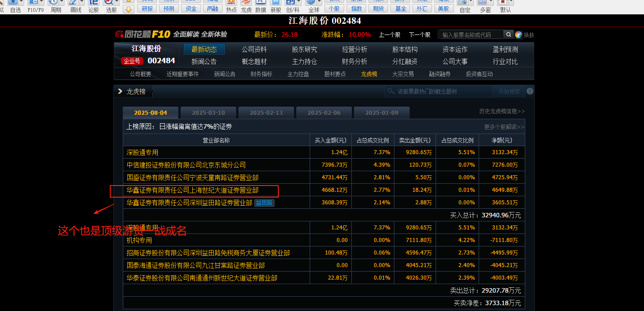The height and width of the screenshot is (311, 644).
Task: Open the 周期 period toolbar item
Action: [x=56, y=6]
